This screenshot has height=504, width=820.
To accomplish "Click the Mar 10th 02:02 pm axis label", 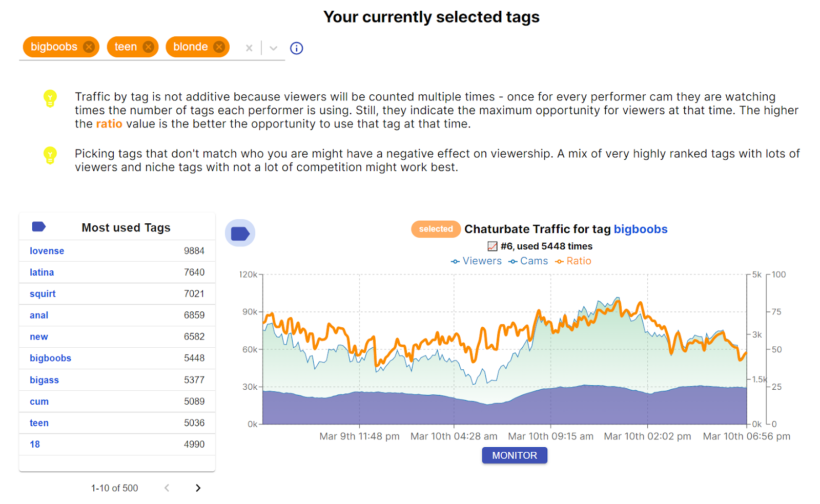I will tap(647, 436).
